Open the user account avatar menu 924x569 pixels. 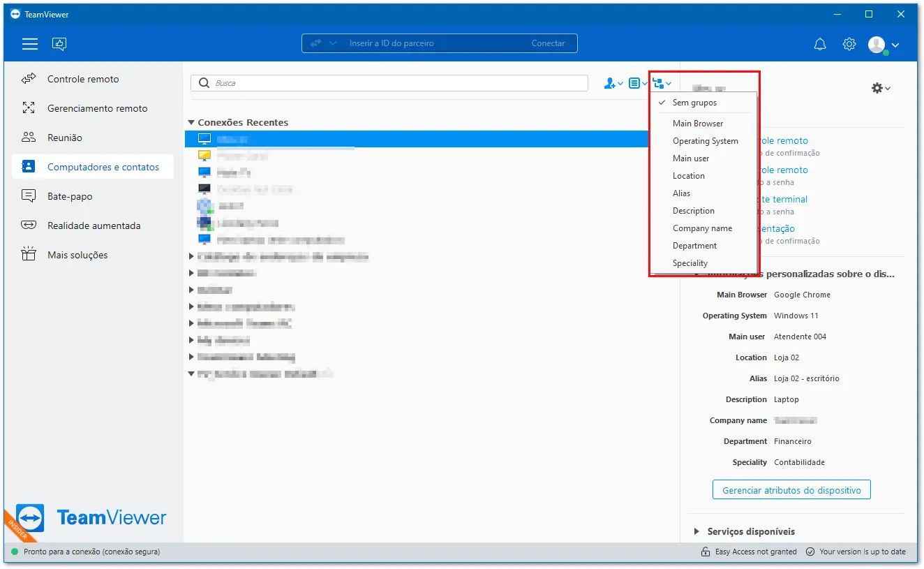[877, 44]
